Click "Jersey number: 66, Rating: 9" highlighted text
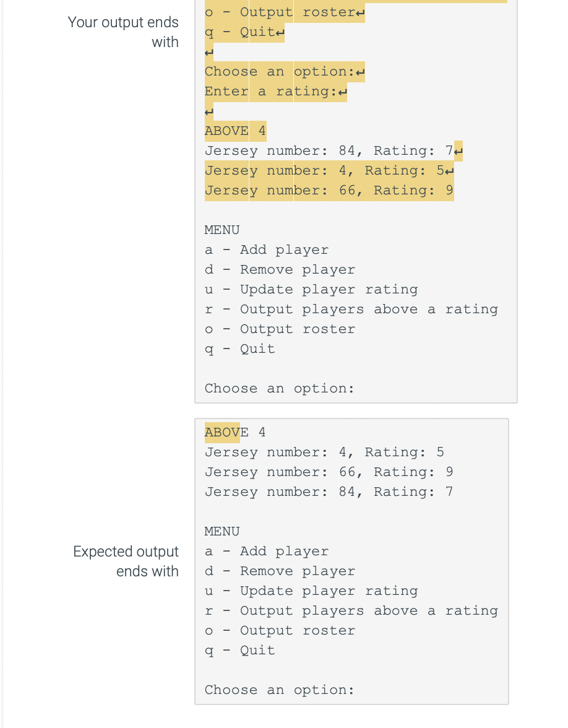Viewport: 568px width, 728px height. click(328, 190)
